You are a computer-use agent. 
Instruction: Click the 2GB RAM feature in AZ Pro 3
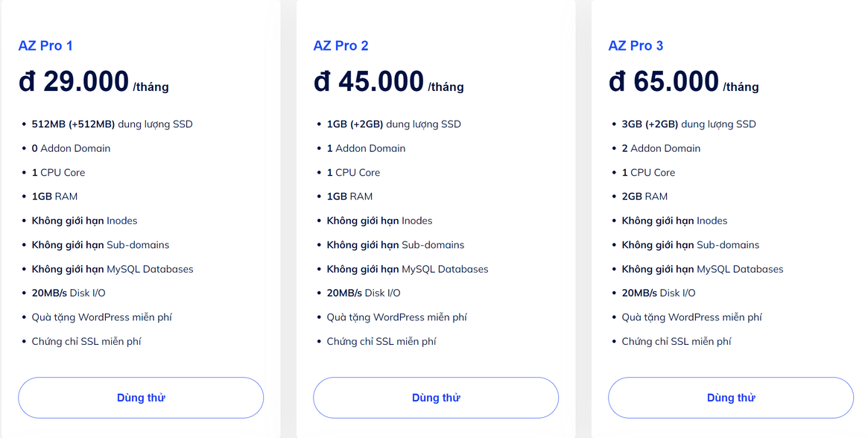click(x=644, y=197)
